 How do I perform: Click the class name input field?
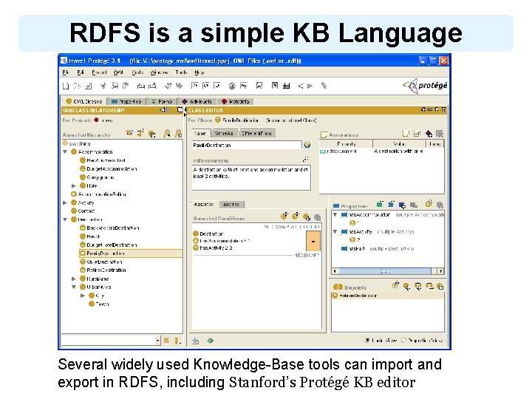pyautogui.click(x=247, y=145)
